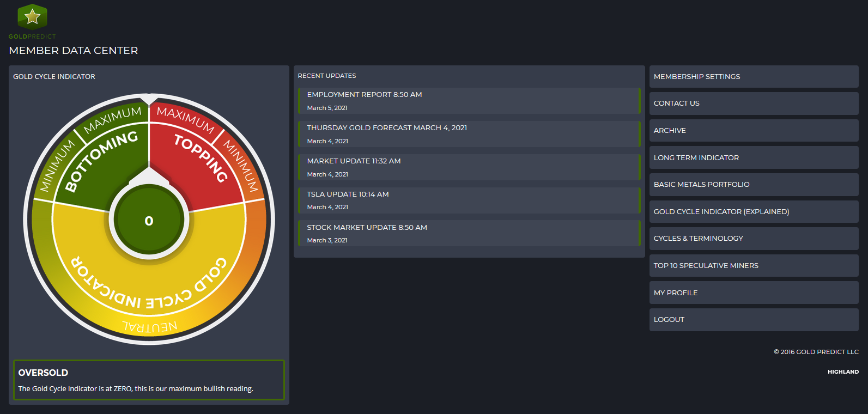
Task: Click the GoldPredict star logo
Action: (32, 17)
